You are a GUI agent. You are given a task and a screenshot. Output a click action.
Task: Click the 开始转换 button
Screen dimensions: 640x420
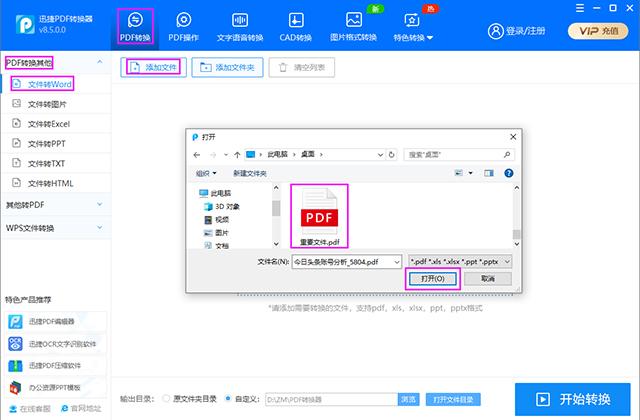pos(573,399)
